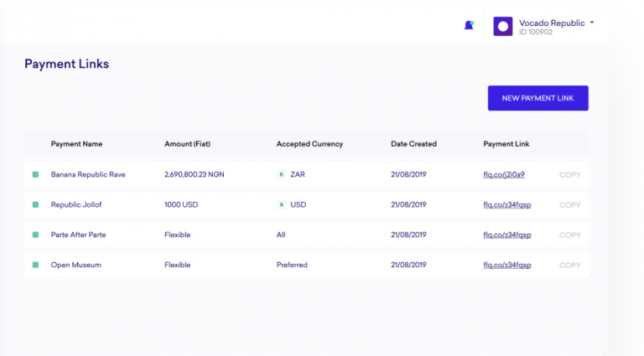The width and height of the screenshot is (644, 356).
Task: Copy the Open Museum payment link
Action: (x=570, y=266)
